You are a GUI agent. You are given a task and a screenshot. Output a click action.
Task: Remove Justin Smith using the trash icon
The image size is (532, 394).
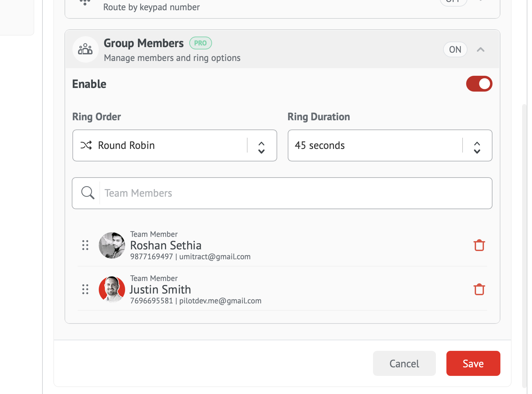(479, 290)
